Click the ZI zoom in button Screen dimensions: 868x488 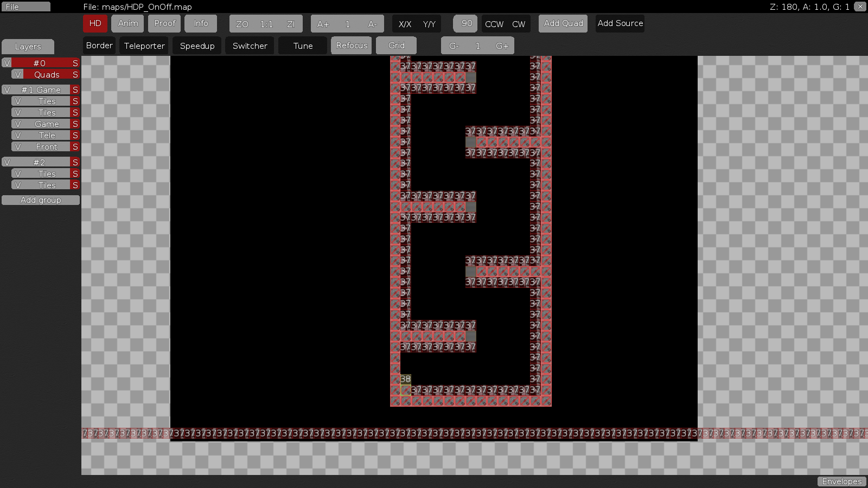tap(291, 24)
